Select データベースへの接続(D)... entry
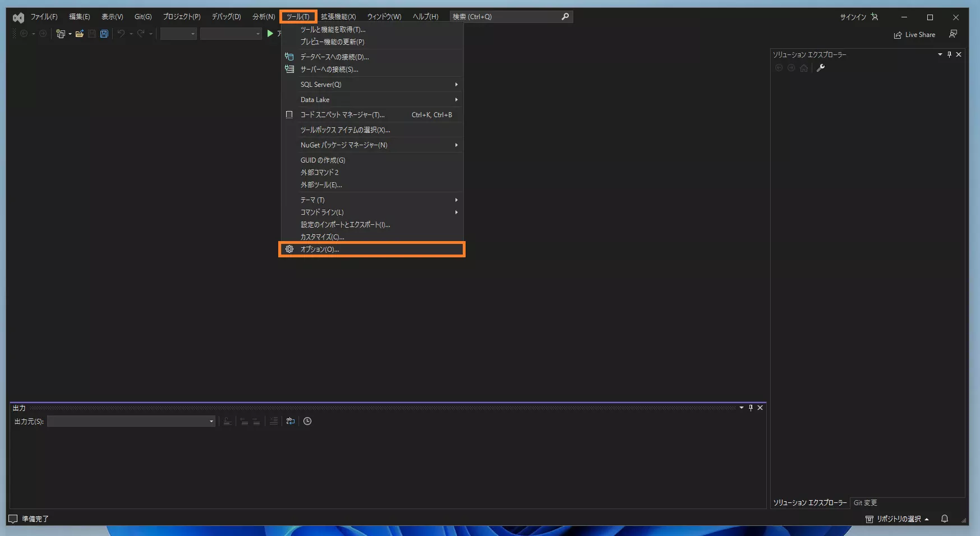The width and height of the screenshot is (980, 536). click(372, 57)
